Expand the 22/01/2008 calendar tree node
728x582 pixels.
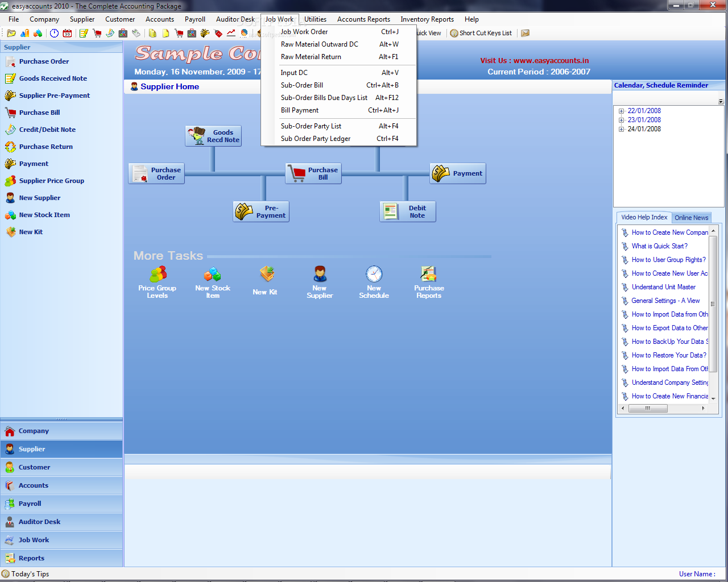[x=622, y=111]
